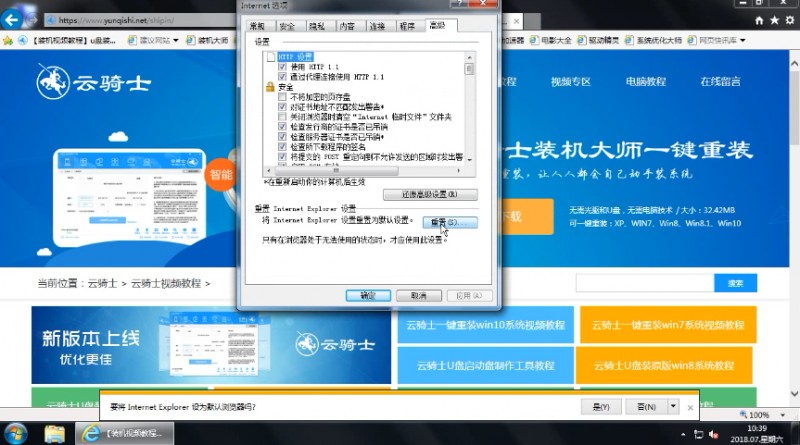
Task: Open 在线留言 nav link
Action: click(720, 82)
